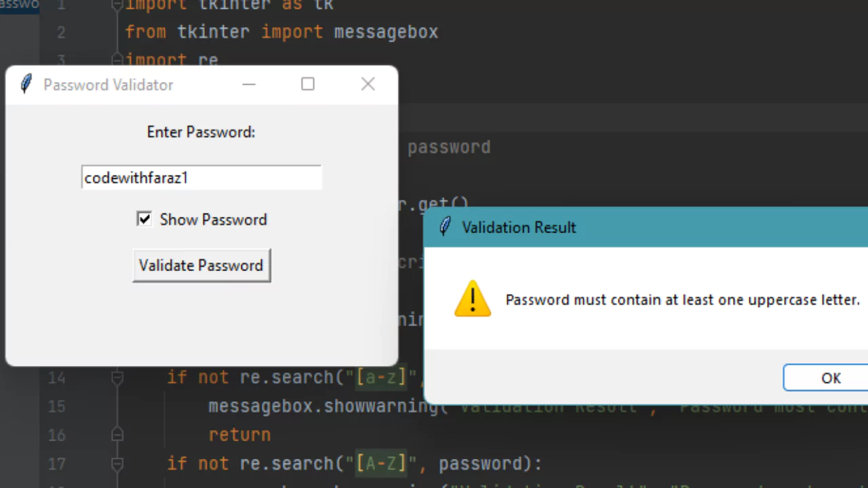868x488 pixels.
Task: Click the partial editor tab at top left
Action: coord(19,5)
